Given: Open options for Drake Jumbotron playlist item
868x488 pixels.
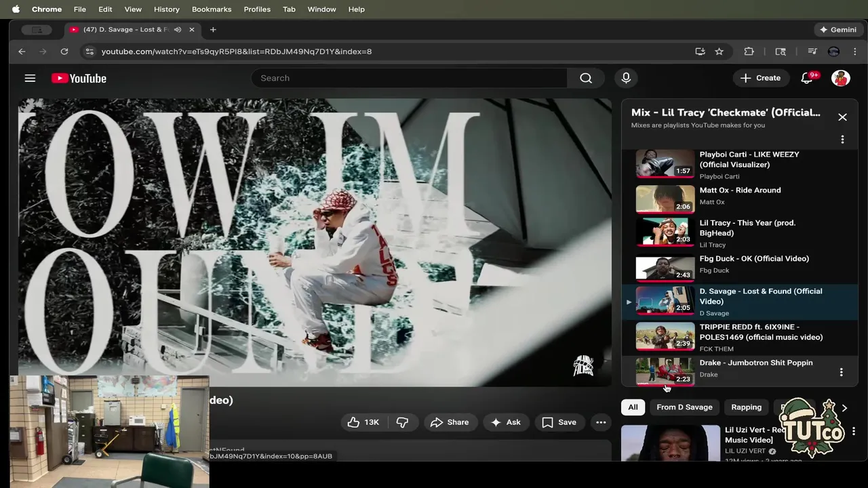Looking at the screenshot, I should [841, 372].
